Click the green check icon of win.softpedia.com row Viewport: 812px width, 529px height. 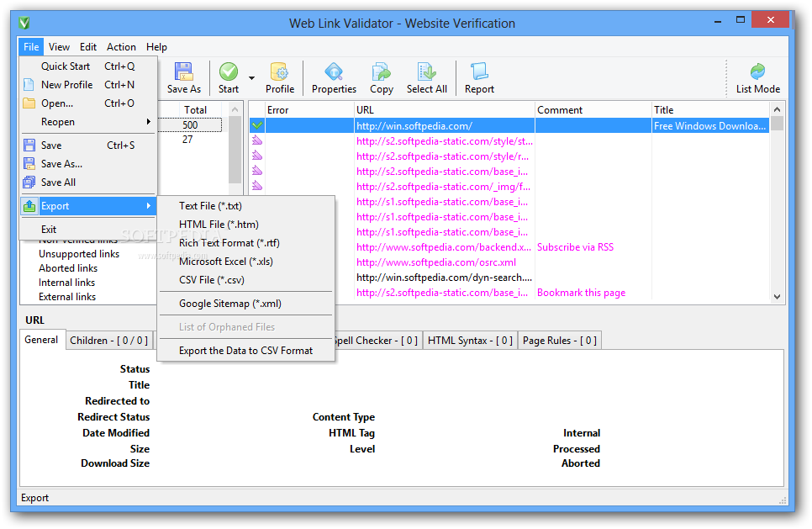click(x=257, y=125)
